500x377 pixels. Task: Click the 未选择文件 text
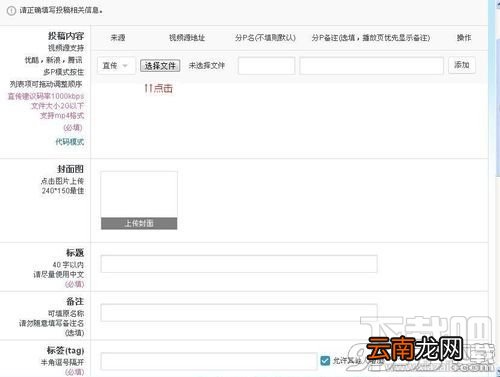[207, 66]
